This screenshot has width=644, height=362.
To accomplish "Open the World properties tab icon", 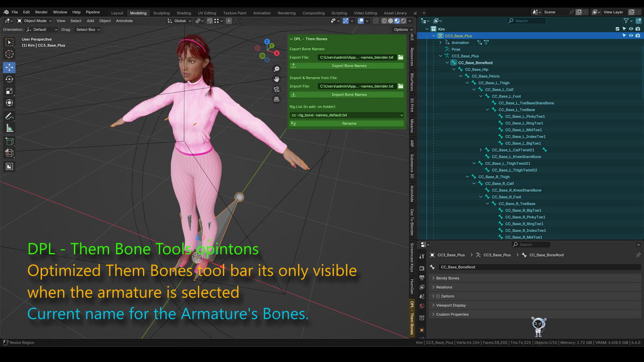I will coord(422,306).
